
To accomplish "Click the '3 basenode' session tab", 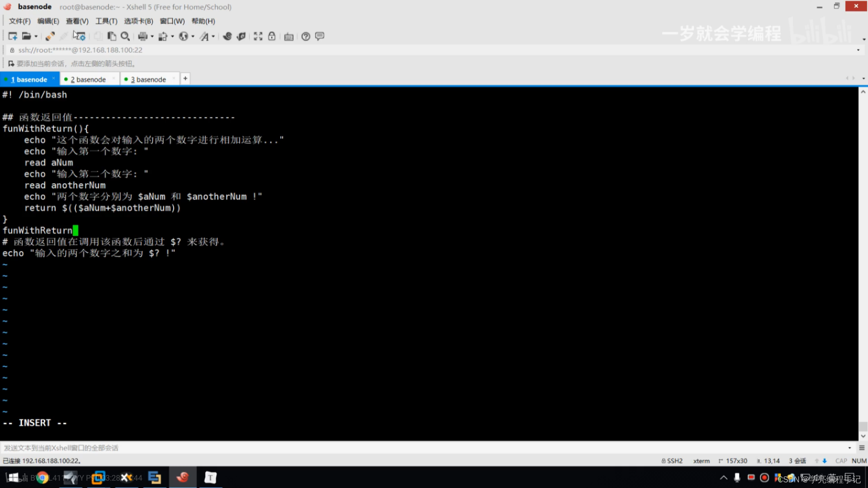I will (x=148, y=79).
